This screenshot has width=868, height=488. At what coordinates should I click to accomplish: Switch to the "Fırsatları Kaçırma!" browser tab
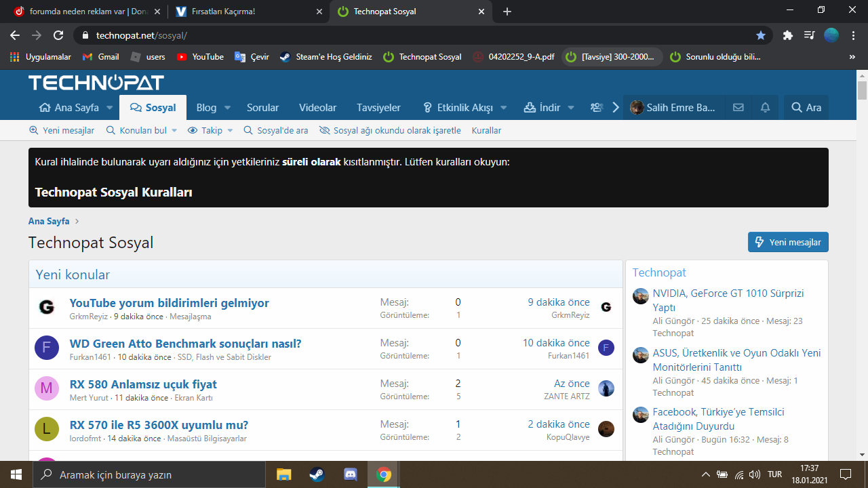[x=248, y=12]
